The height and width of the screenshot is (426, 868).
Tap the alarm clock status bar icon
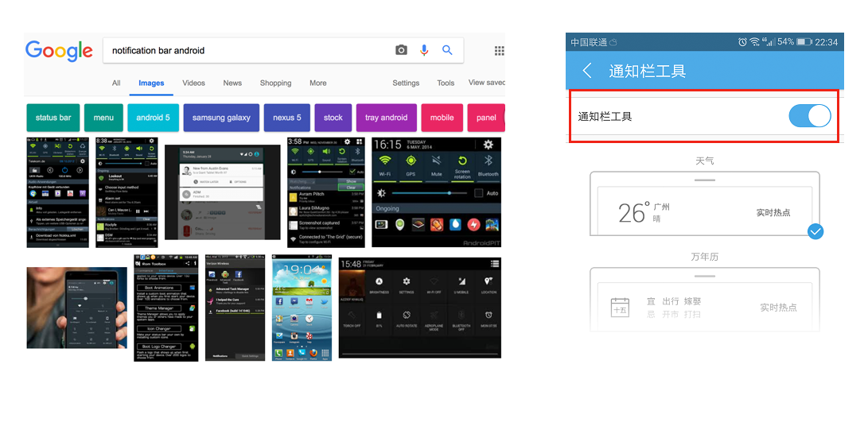(742, 42)
